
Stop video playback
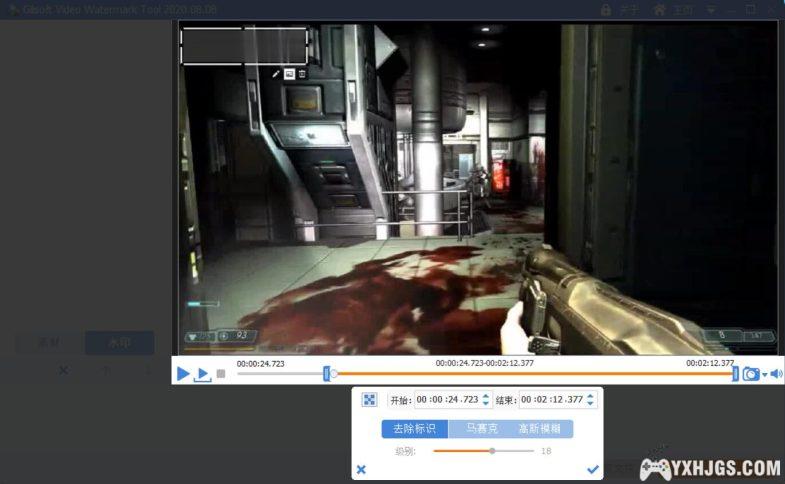coord(221,374)
